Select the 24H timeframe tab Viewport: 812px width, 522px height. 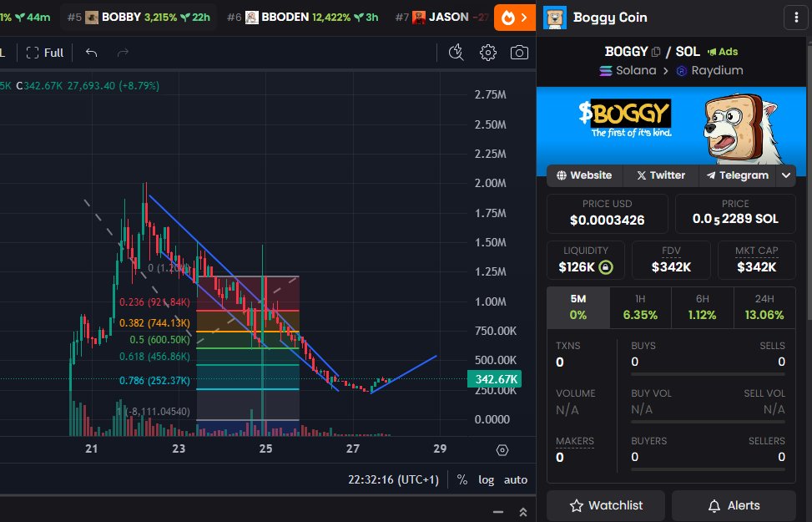click(764, 307)
